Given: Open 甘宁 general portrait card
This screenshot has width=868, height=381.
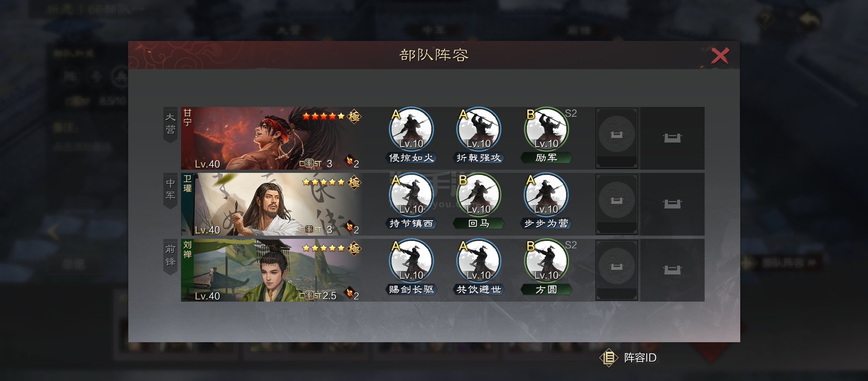Looking at the screenshot, I should pos(272,138).
